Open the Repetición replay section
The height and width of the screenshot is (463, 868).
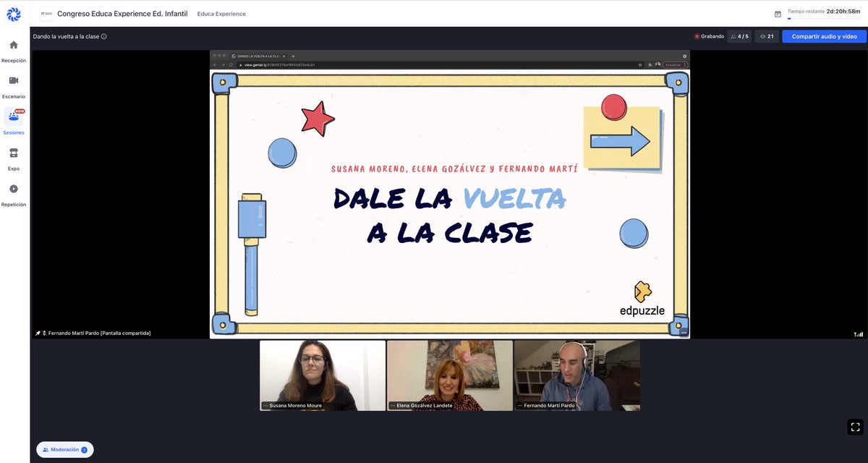click(14, 195)
